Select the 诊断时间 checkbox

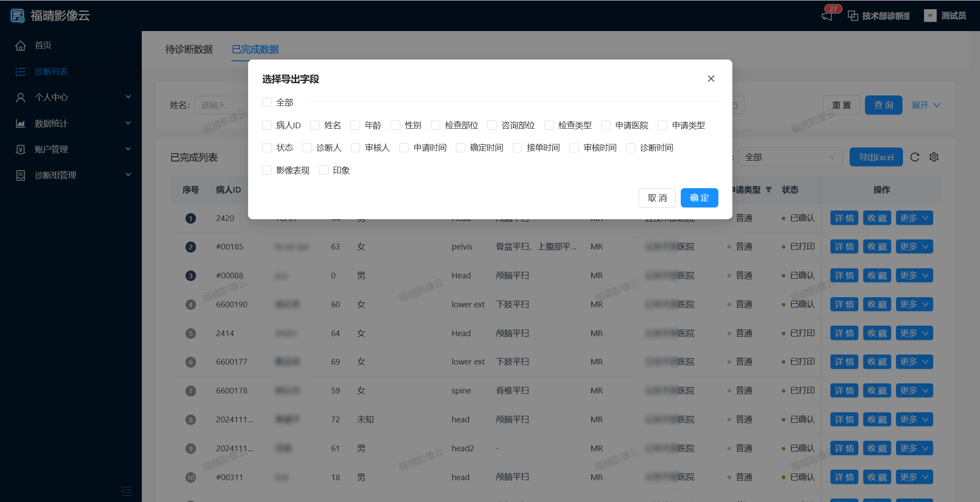tap(631, 148)
